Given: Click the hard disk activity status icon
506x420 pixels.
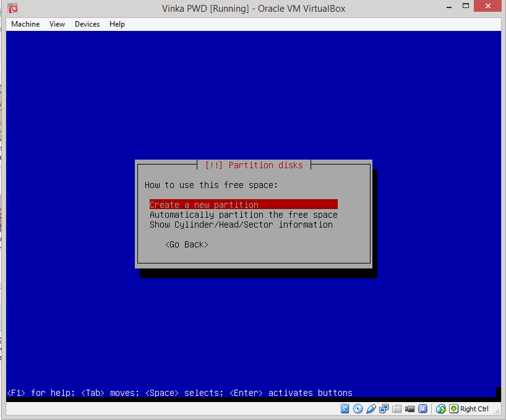Looking at the screenshot, I should (345, 409).
